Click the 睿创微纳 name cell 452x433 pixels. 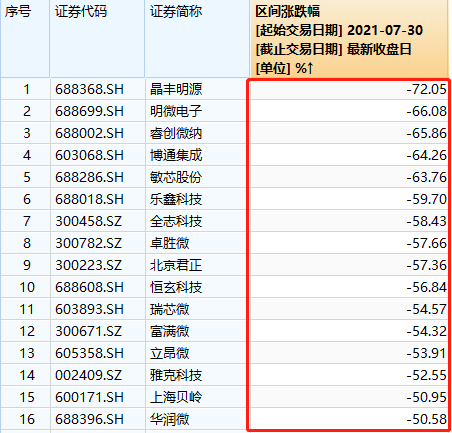click(x=176, y=133)
